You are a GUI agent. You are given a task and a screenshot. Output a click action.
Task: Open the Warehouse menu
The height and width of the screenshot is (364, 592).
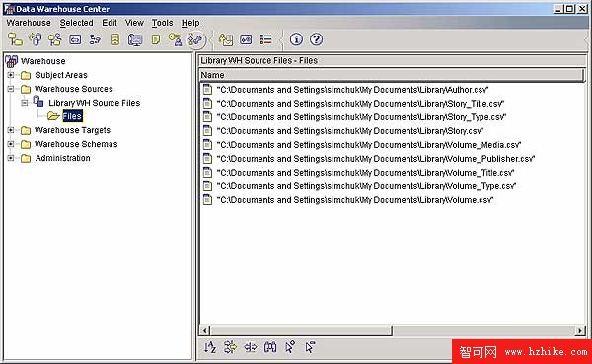pos(29,23)
